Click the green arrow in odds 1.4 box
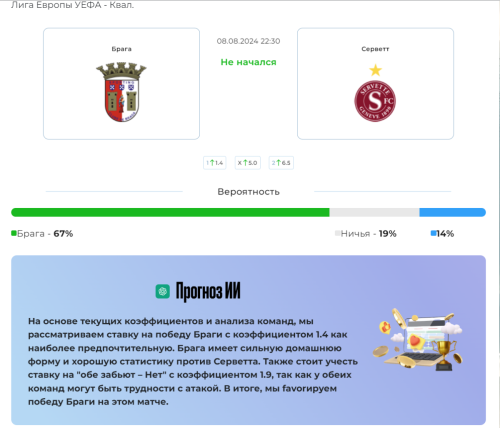The width and height of the screenshot is (500, 428). [x=212, y=163]
